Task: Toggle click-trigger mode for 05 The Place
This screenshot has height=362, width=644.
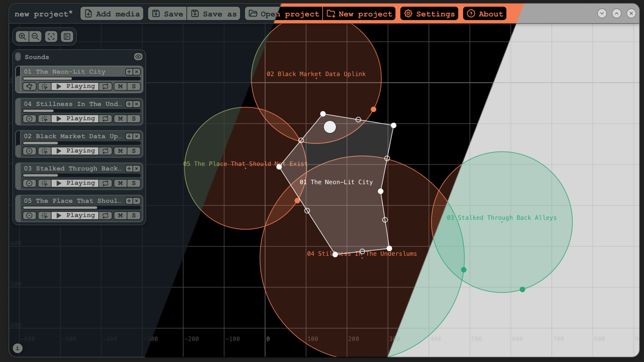Action: (x=44, y=216)
